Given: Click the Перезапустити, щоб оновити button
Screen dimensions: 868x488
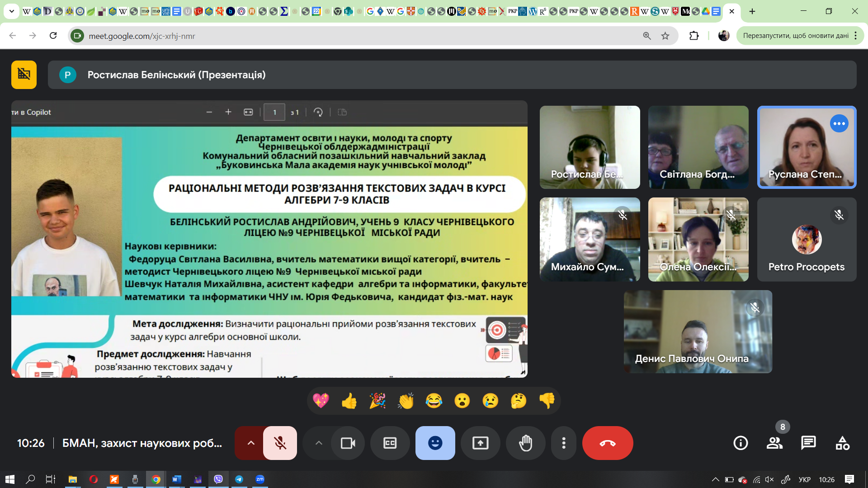Looking at the screenshot, I should (x=796, y=36).
